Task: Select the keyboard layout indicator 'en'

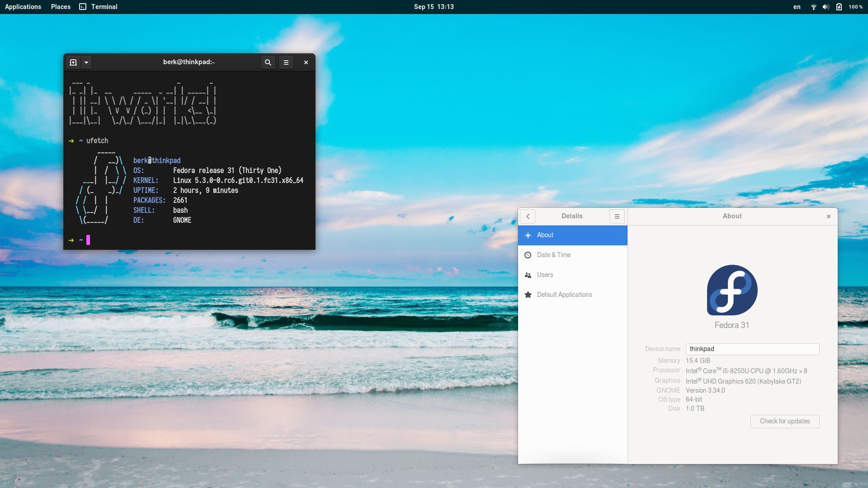Action: coord(796,7)
